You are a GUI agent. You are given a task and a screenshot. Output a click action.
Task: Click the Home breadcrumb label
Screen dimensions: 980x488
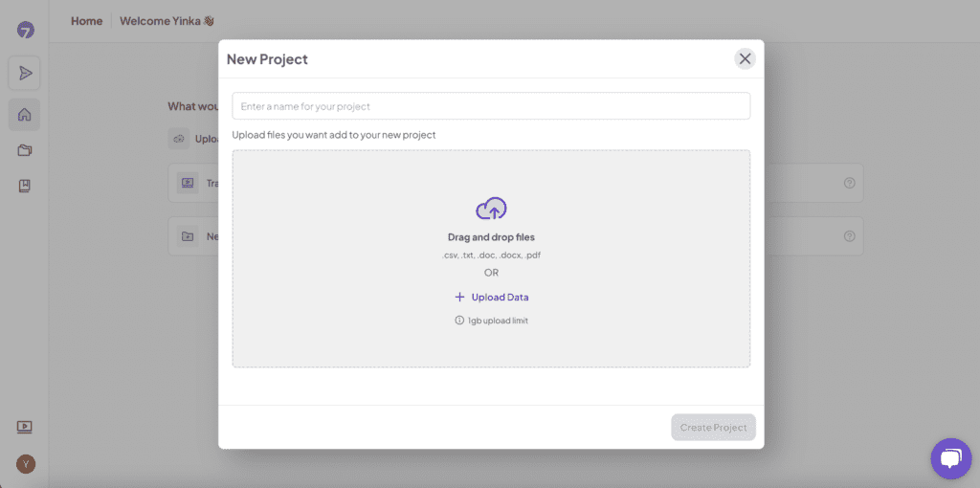pyautogui.click(x=87, y=21)
